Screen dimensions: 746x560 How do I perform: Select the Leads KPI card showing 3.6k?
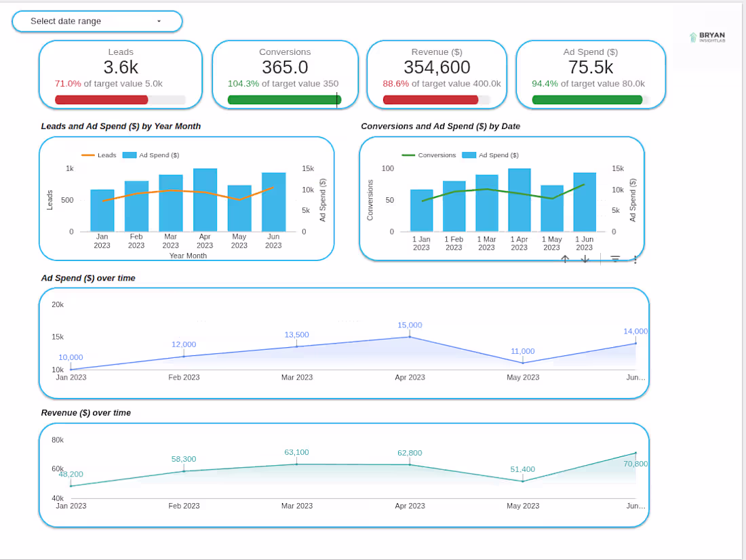tap(120, 73)
